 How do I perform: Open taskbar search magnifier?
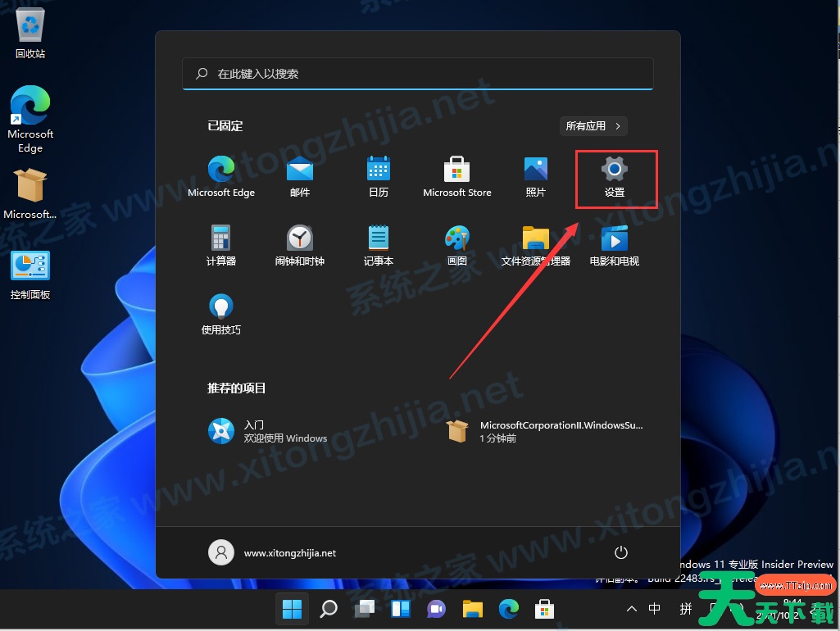point(329,609)
